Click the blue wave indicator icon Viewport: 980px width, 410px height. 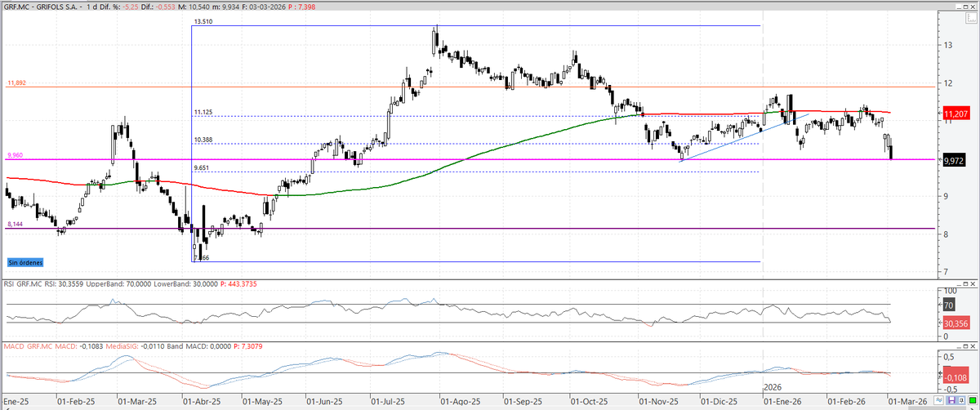[938, 400]
